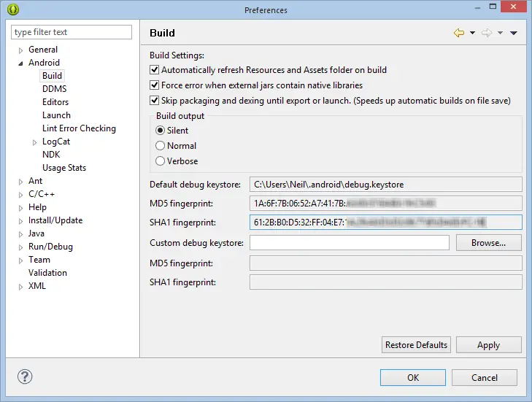Toggle automatically refresh Resources and Assets checkbox
Viewport: 532px width, 402px height.
tap(154, 70)
